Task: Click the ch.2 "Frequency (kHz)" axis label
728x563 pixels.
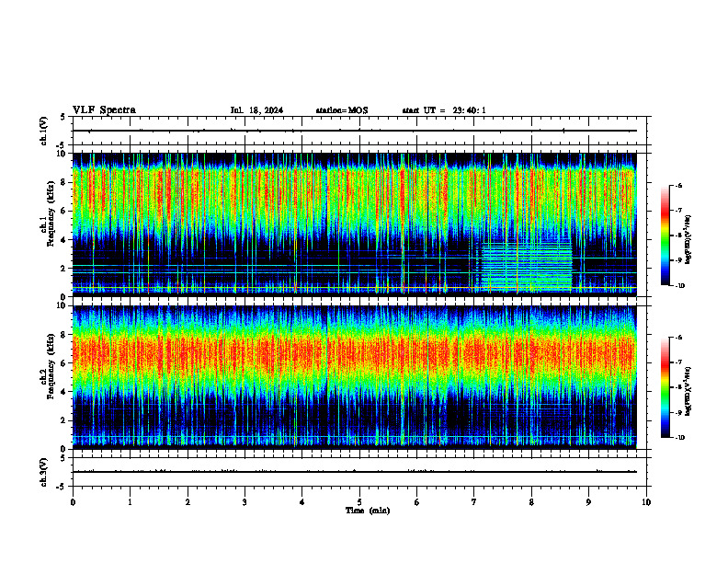Action: pos(51,366)
